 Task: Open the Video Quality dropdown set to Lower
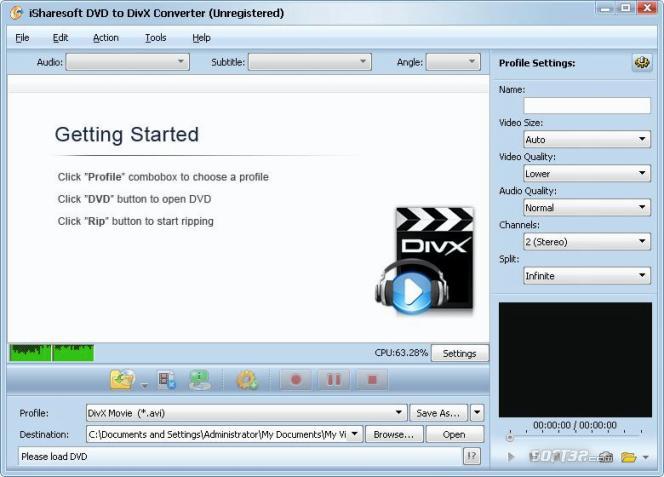[x=587, y=173]
